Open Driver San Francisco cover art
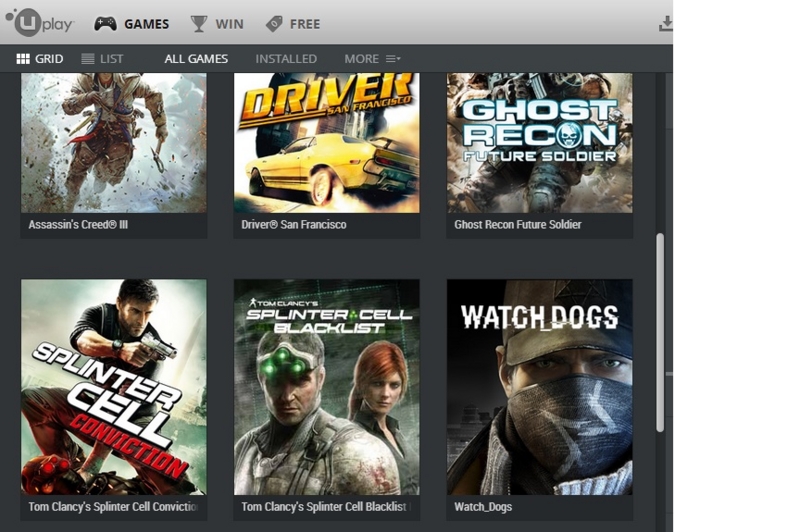800x532 pixels. [x=327, y=142]
